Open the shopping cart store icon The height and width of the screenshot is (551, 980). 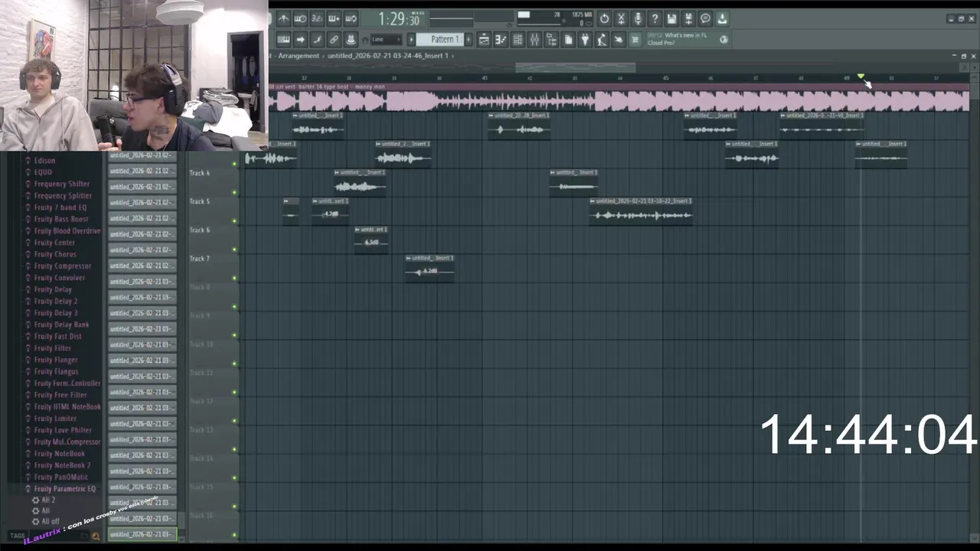pyautogui.click(x=635, y=39)
